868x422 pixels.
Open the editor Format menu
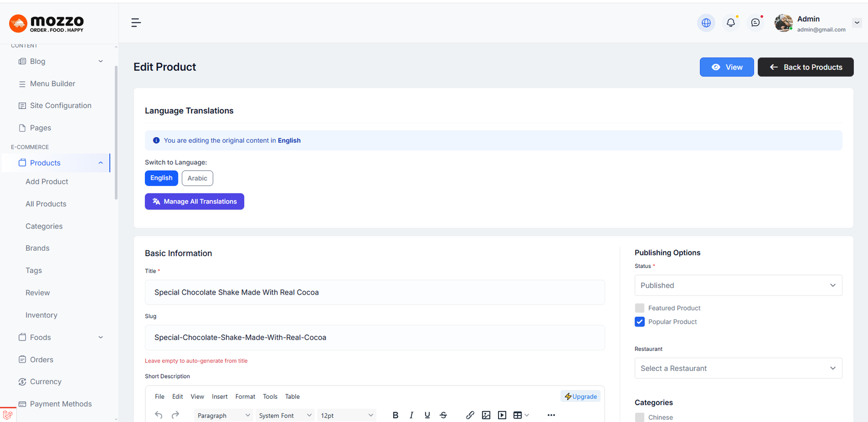[x=245, y=397]
